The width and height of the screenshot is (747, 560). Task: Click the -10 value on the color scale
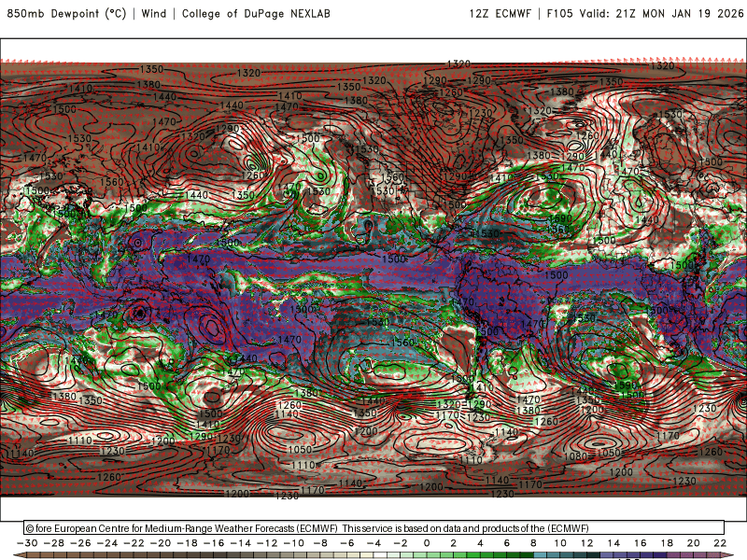coord(294,543)
